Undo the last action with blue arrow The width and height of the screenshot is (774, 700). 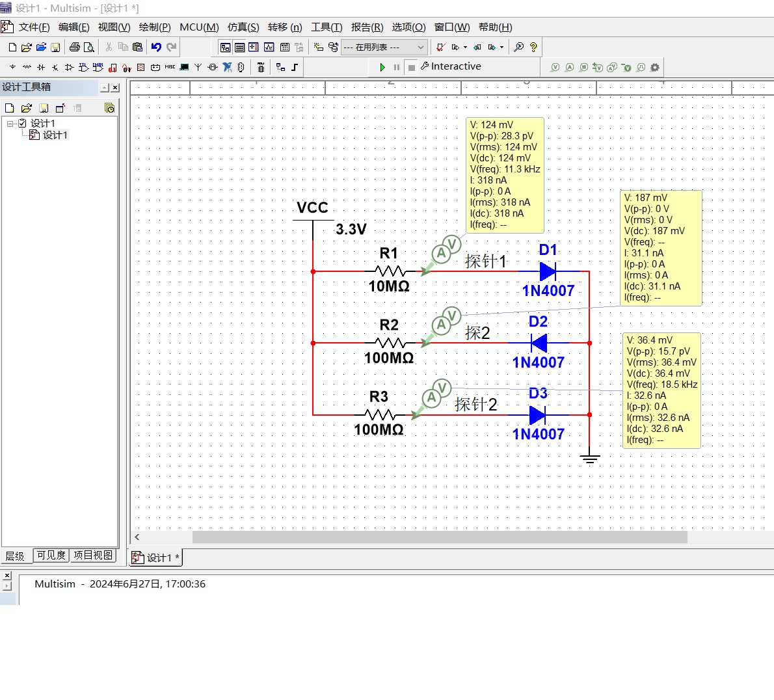pos(156,47)
